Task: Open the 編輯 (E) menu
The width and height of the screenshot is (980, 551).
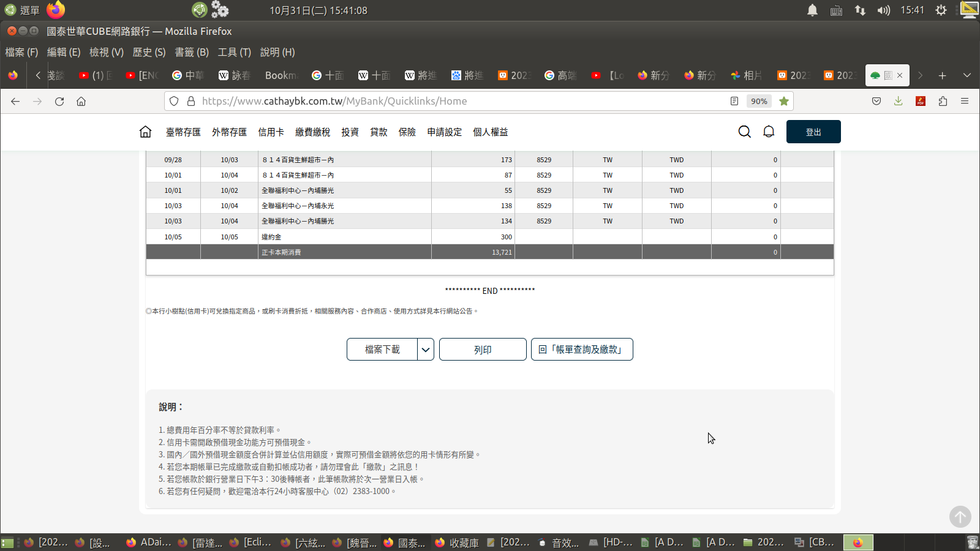Action: (64, 52)
